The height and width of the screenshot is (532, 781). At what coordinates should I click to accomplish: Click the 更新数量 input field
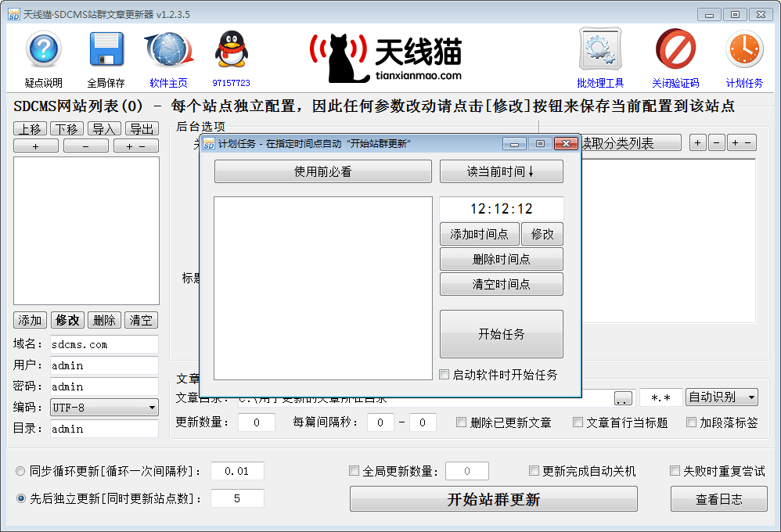(257, 422)
